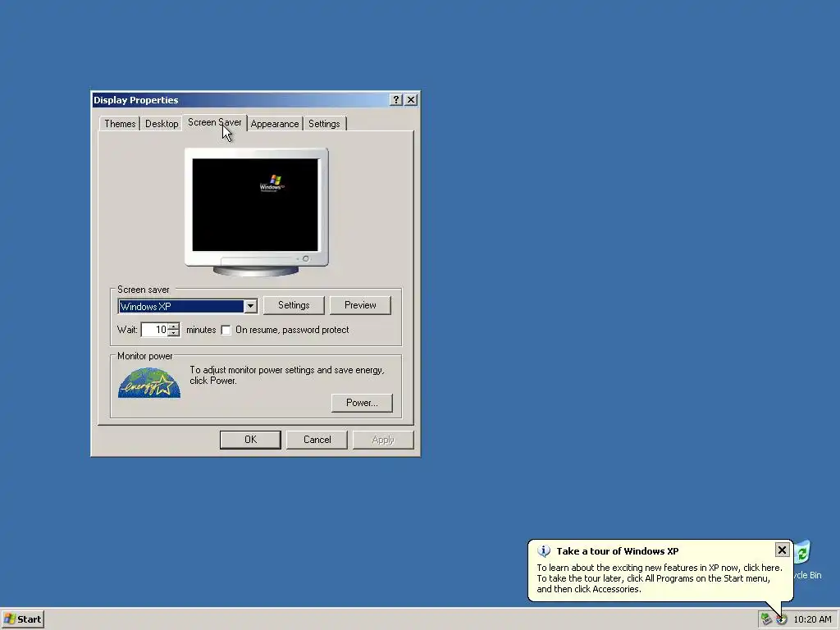Click the taskbar clock 10:20 AM

coord(812,619)
